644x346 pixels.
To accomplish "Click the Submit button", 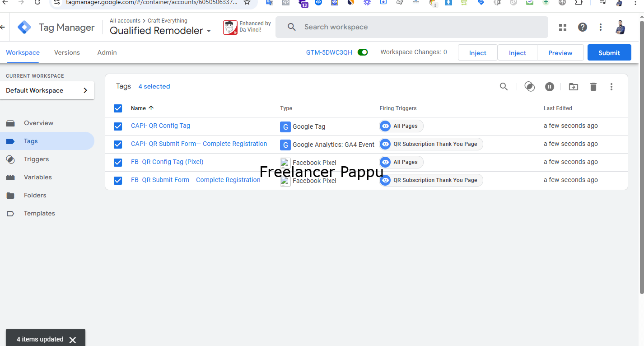I will 609,53.
